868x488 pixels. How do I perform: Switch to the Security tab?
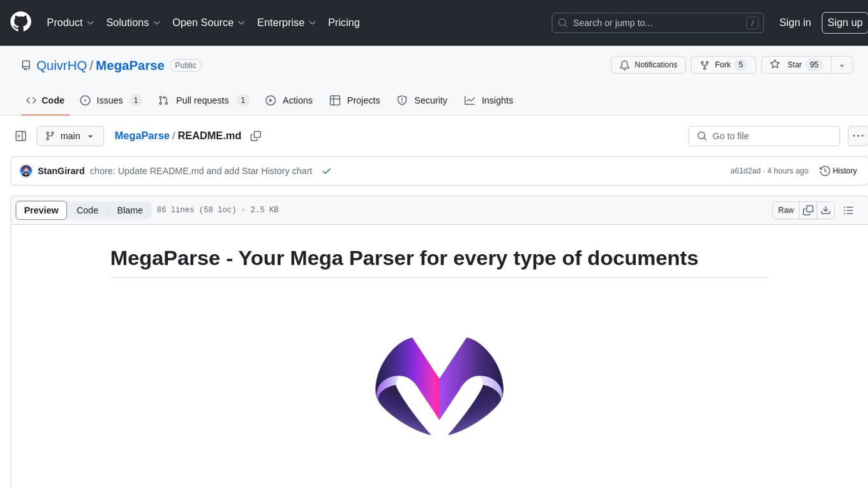coord(422,100)
